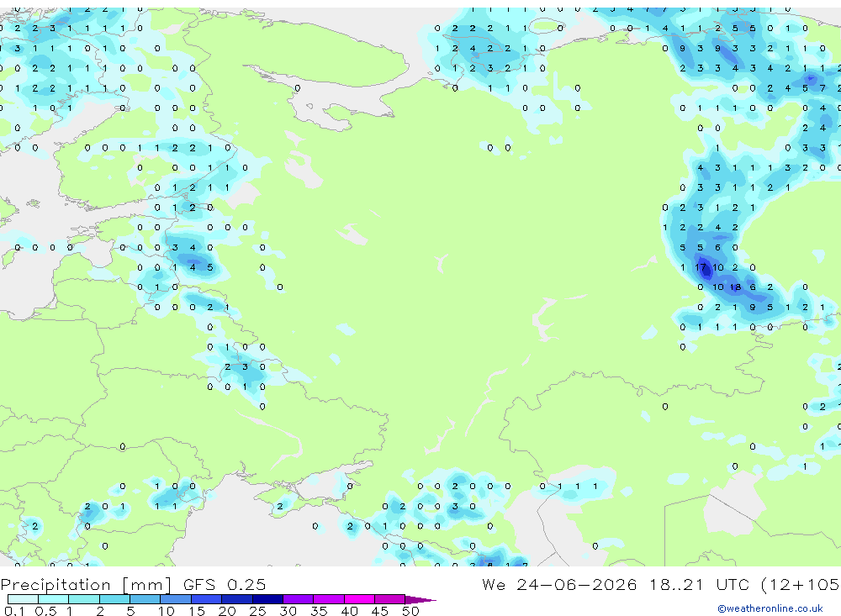Click the map precipitation value "17"
This screenshot has height=616, width=841.
tap(701, 267)
